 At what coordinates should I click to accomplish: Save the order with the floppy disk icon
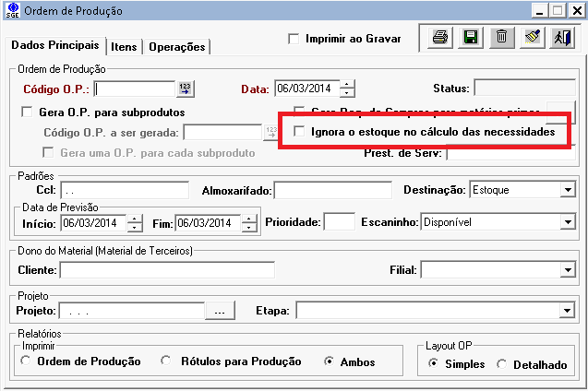[470, 38]
